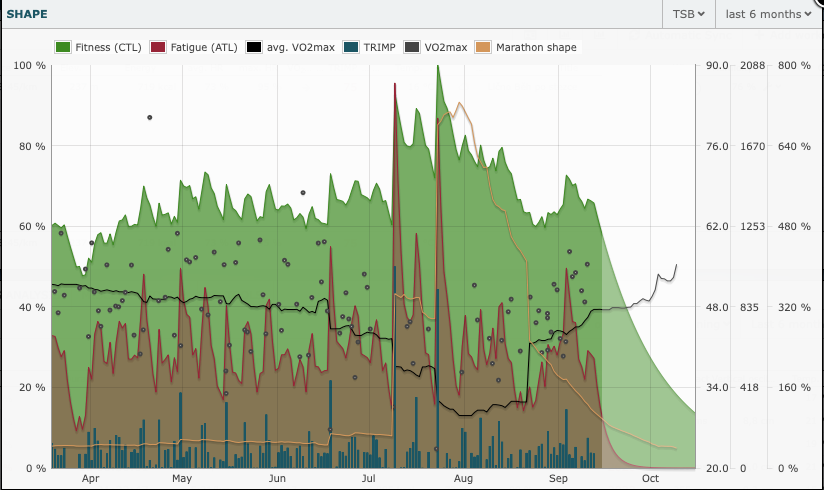Click the 20 % label on left axis
This screenshot has height=490, width=824.
click(32, 387)
